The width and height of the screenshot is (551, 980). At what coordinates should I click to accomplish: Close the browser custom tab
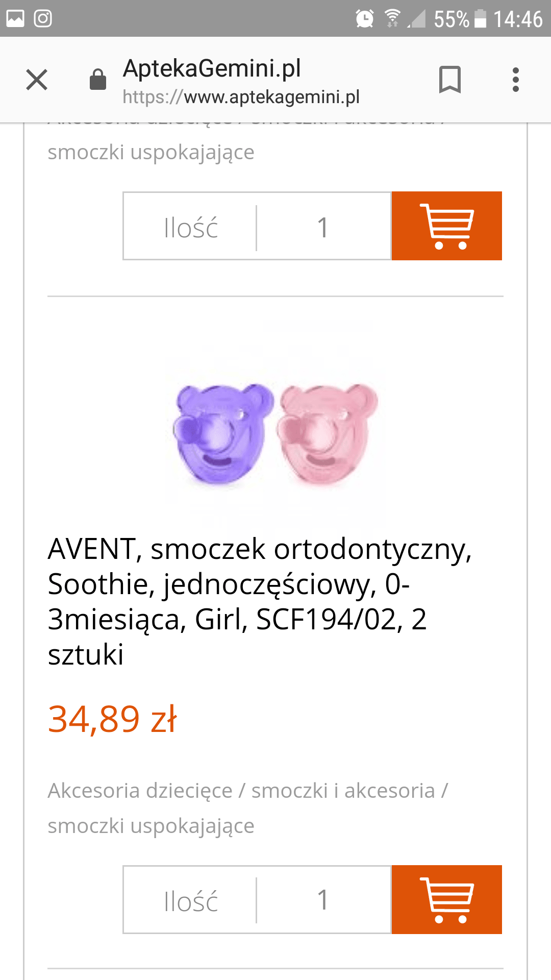(37, 80)
